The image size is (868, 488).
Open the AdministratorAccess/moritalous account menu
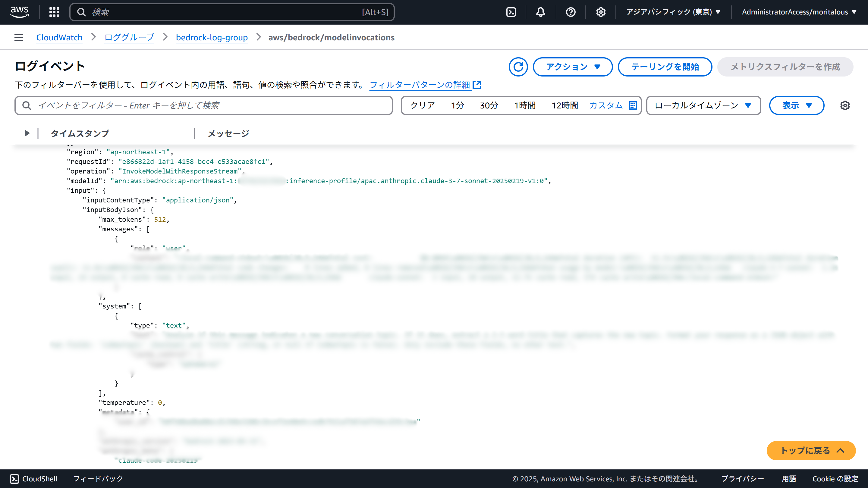799,12
